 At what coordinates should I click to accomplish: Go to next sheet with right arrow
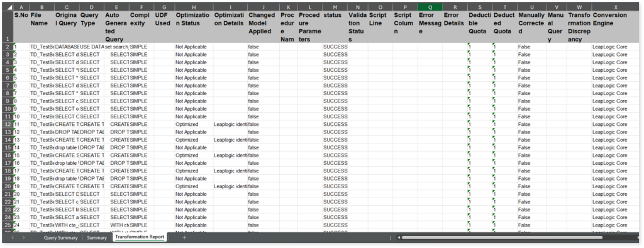(x=23, y=238)
